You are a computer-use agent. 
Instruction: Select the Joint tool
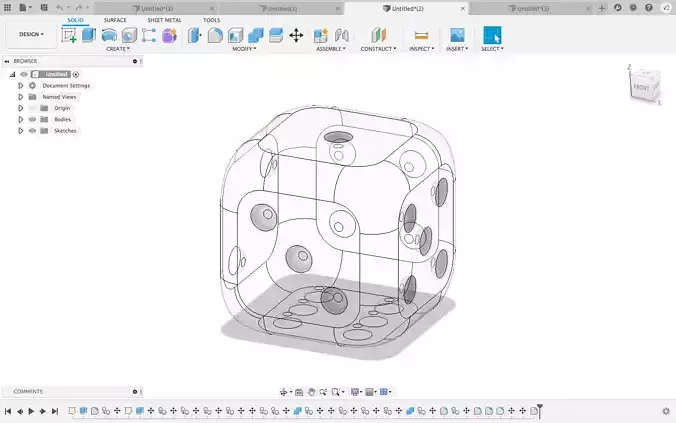341,35
